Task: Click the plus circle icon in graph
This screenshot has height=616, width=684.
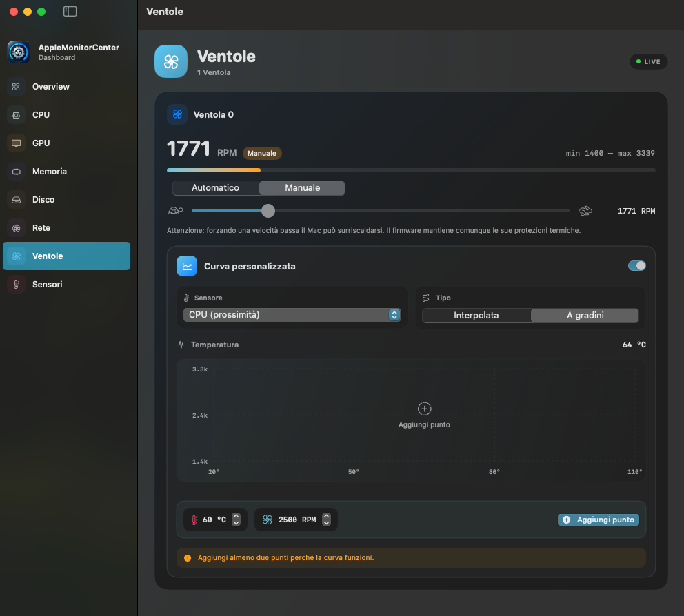Action: tap(425, 409)
